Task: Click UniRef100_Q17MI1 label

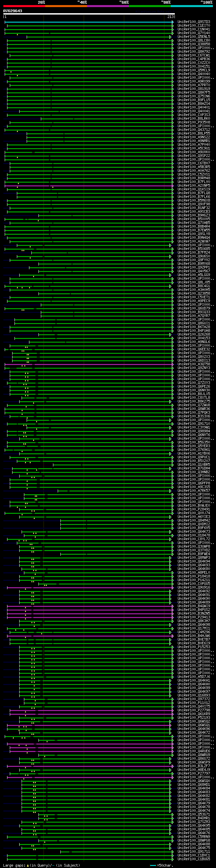Action: tap(194, 628)
